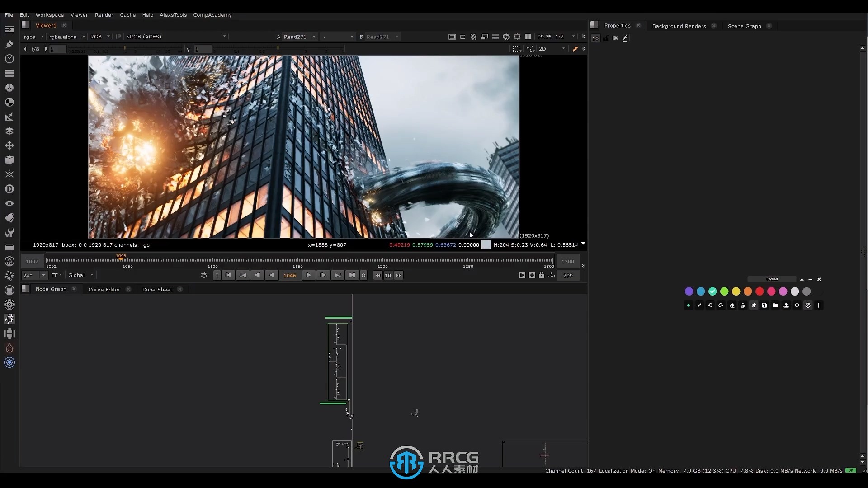Click the 2D viewer mode button
The width and height of the screenshot is (868, 488).
tap(542, 48)
